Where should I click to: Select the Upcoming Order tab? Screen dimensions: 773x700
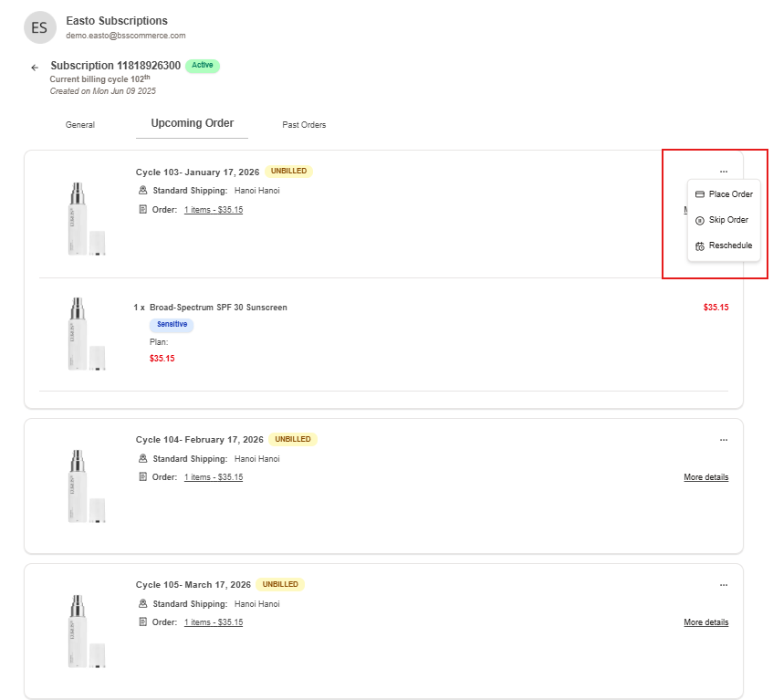pyautogui.click(x=192, y=123)
